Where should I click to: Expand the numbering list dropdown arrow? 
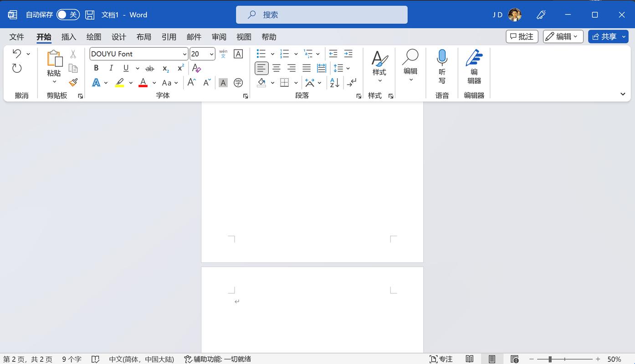[296, 54]
